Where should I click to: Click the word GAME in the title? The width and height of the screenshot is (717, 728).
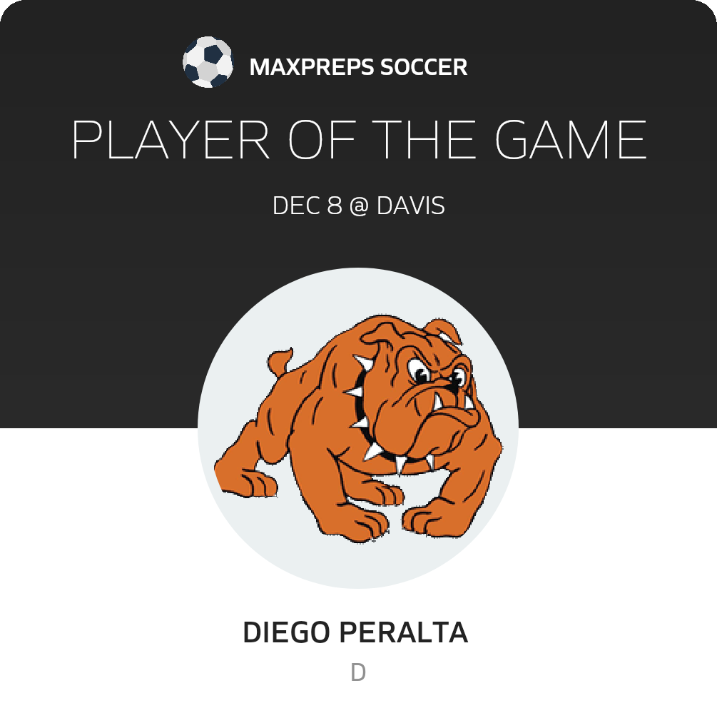coord(571,139)
